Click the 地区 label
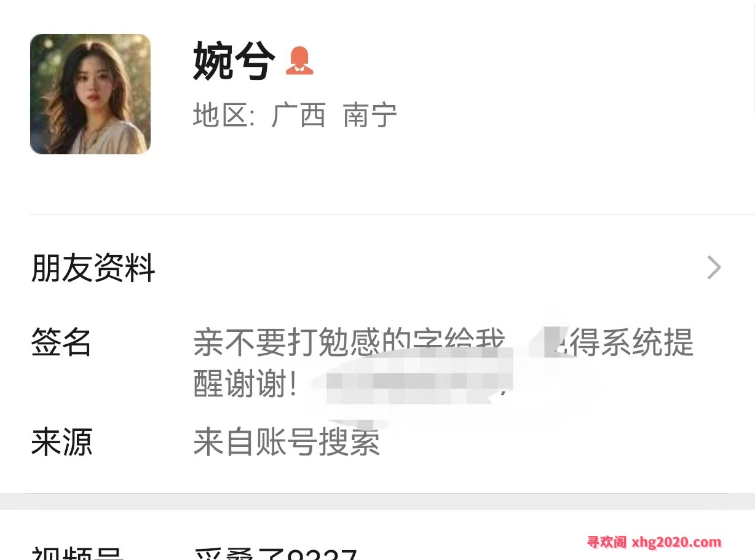Screen dimensions: 755x560 coord(224,115)
